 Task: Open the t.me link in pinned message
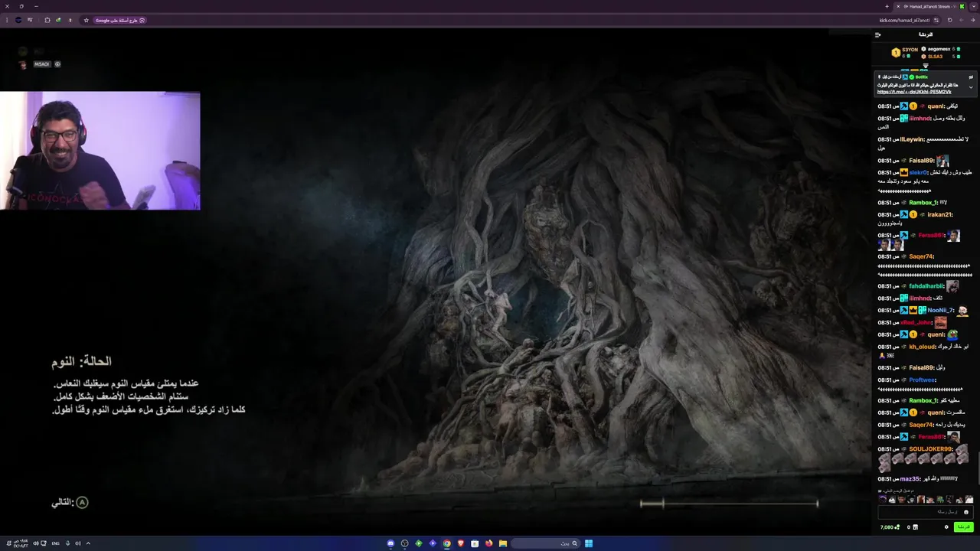click(914, 92)
